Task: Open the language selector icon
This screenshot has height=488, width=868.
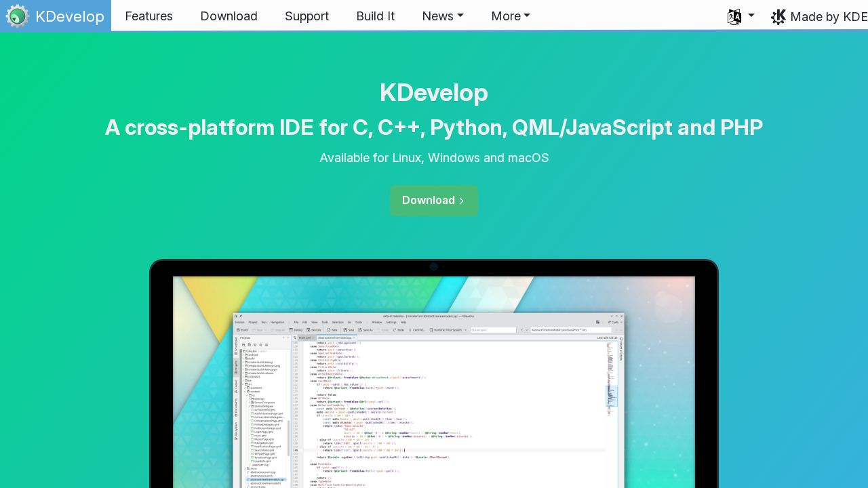Action: coord(734,17)
